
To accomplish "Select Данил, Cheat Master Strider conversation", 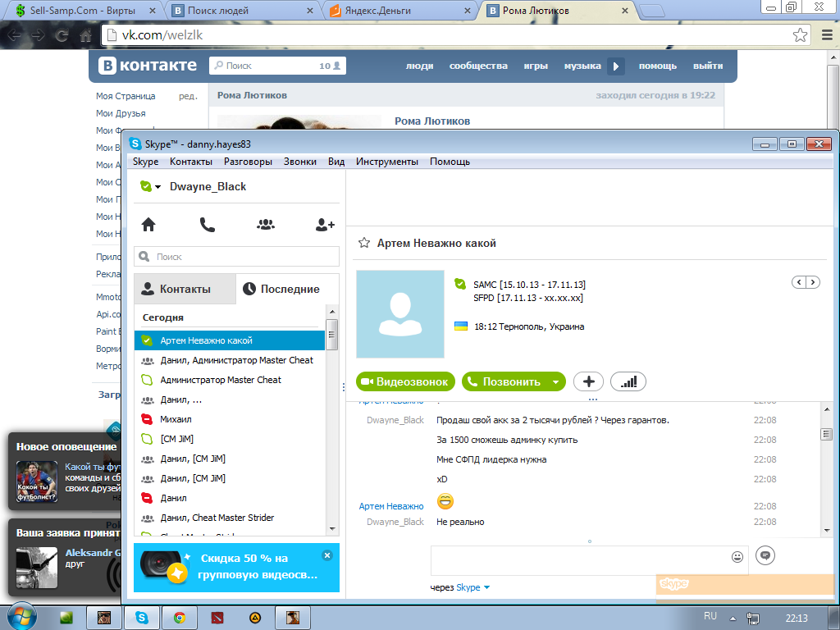I will (230, 518).
